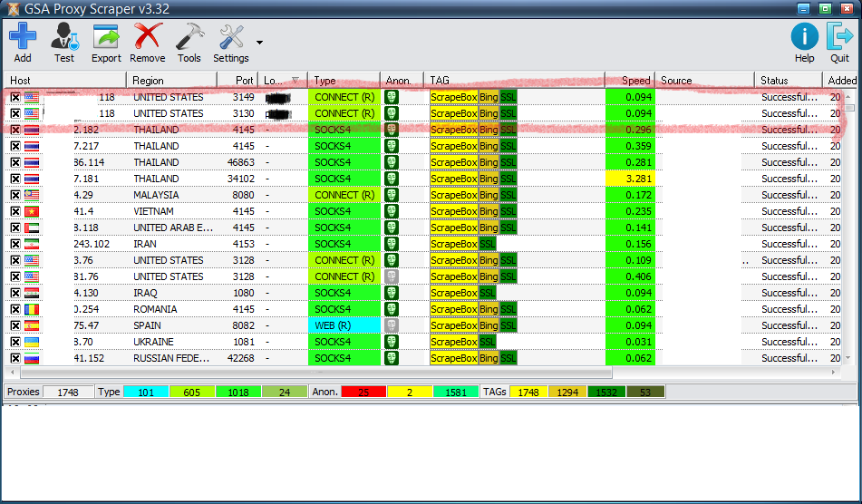Click the Ukraine flag icon
This screenshot has height=504, width=862.
pyautogui.click(x=32, y=342)
